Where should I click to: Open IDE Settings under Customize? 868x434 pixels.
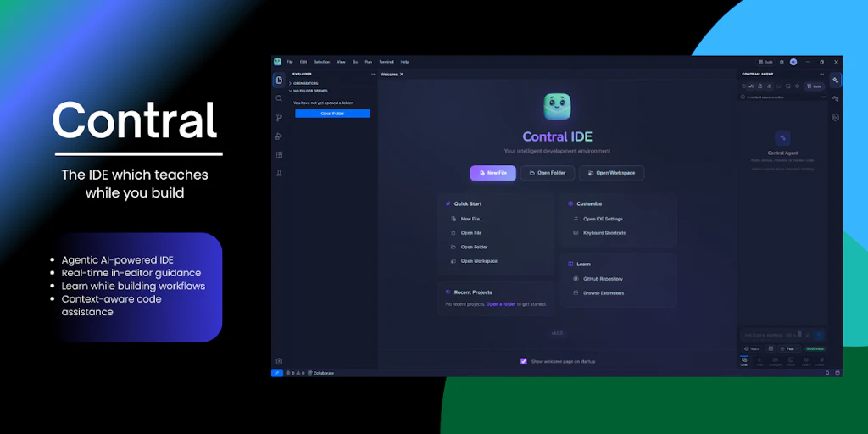[598, 220]
